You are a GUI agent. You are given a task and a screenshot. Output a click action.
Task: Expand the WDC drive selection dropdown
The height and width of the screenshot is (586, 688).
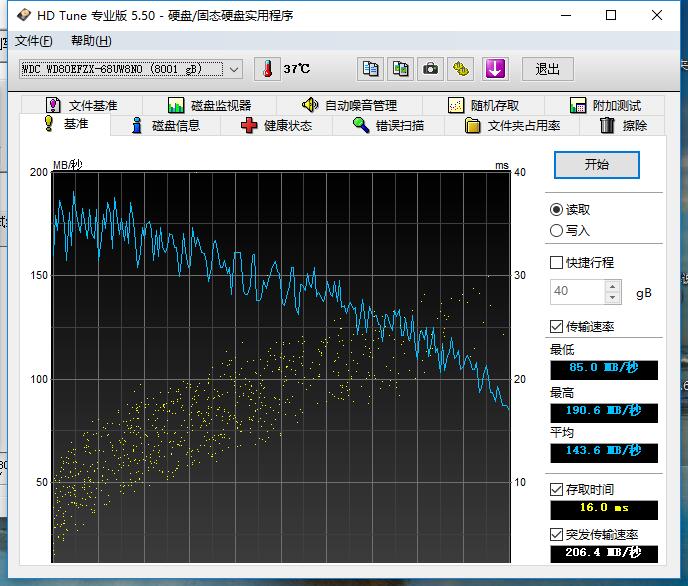click(234, 69)
